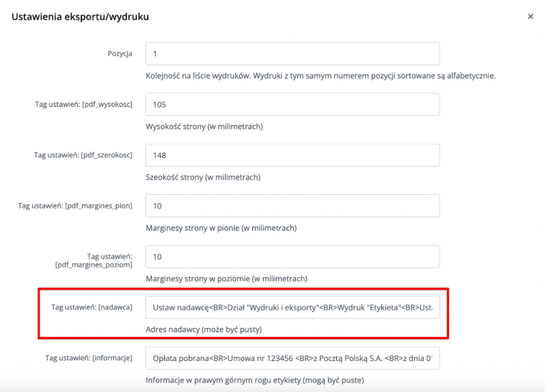Click the Pozycja input field

tap(292, 53)
